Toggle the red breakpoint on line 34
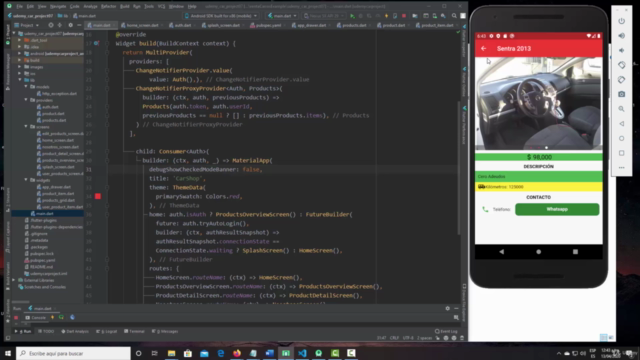 click(98, 196)
